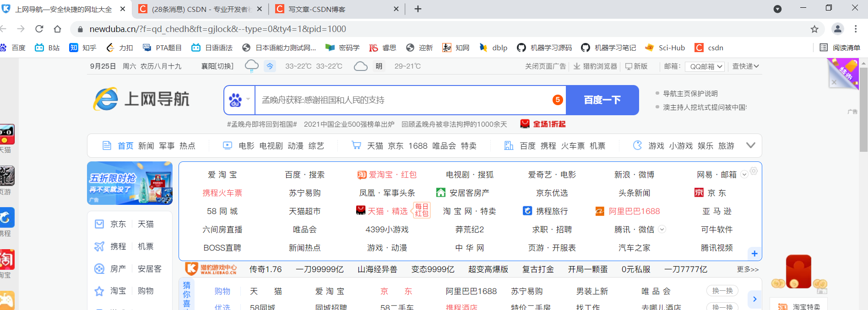This screenshot has height=310, width=868.
Task: Expand the navigation categories chevron
Action: point(750,145)
